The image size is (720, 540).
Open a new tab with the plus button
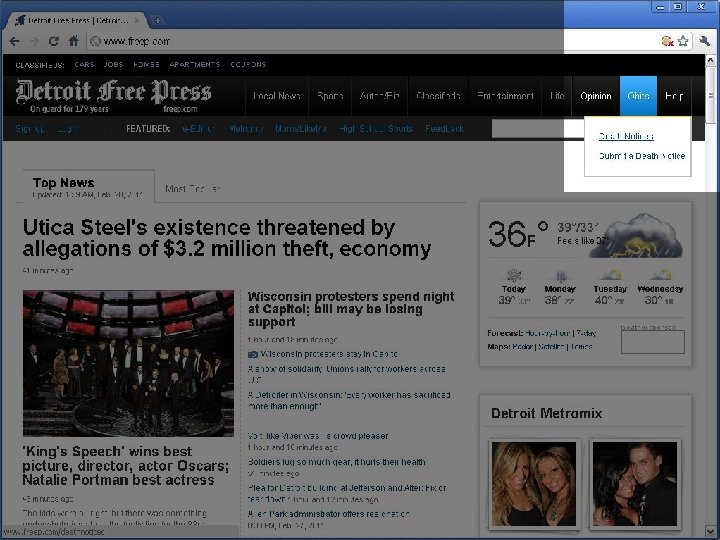coord(158,20)
